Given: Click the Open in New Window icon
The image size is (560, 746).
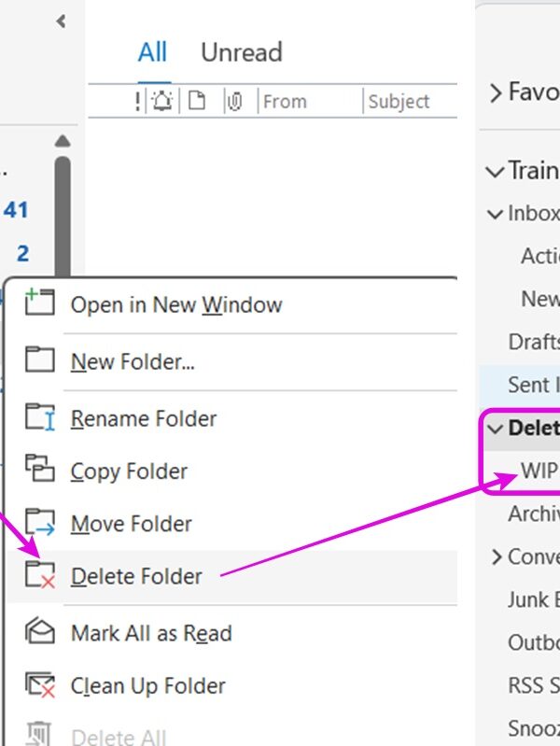Looking at the screenshot, I should coord(37,303).
